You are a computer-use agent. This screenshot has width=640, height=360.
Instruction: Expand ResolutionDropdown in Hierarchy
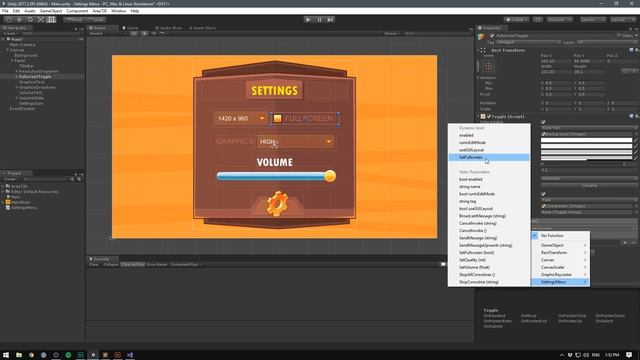click(x=17, y=71)
